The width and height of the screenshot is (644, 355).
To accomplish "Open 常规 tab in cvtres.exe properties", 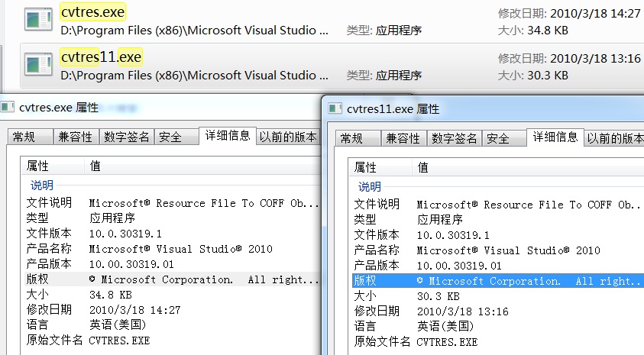I will (x=30, y=137).
